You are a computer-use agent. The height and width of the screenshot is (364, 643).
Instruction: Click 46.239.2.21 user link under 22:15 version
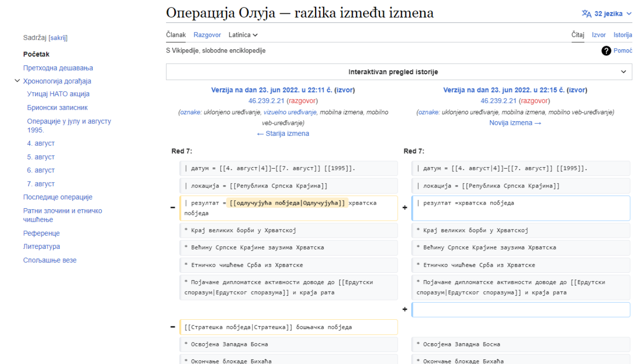coord(498,100)
